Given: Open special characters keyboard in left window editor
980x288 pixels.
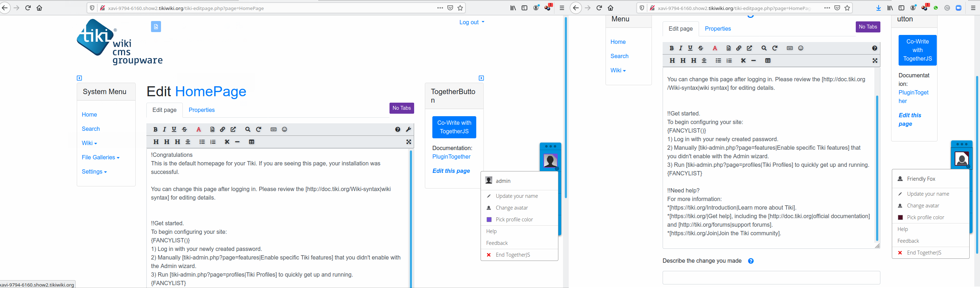Looking at the screenshot, I should pos(273,129).
